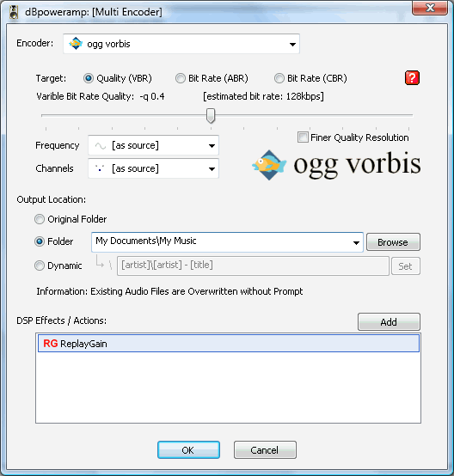Select Dynamic output location option

pos(40,265)
